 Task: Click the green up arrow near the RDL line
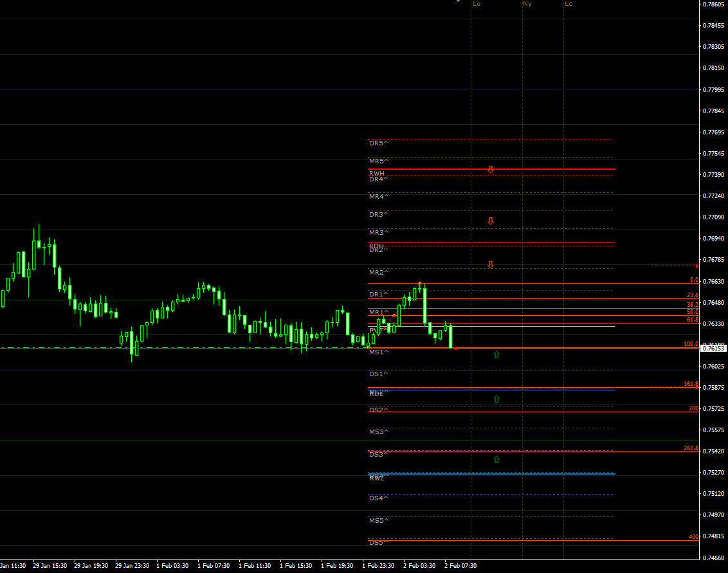coord(496,399)
